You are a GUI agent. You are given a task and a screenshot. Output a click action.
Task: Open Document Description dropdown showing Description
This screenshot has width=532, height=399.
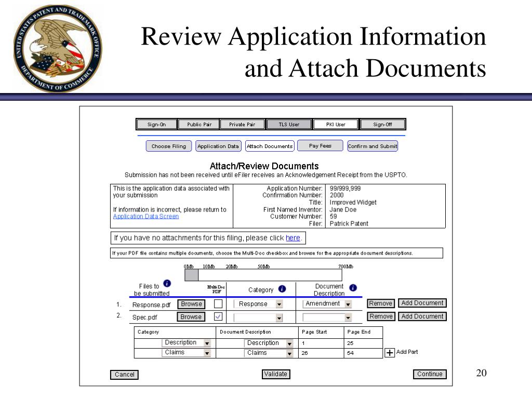pos(269,343)
